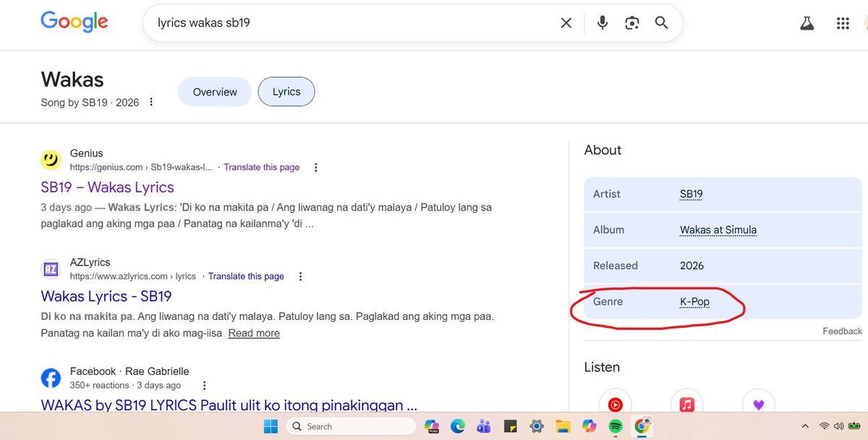Clear the search box with the X icon
Screen dimensions: 868x440
pyautogui.click(x=566, y=23)
